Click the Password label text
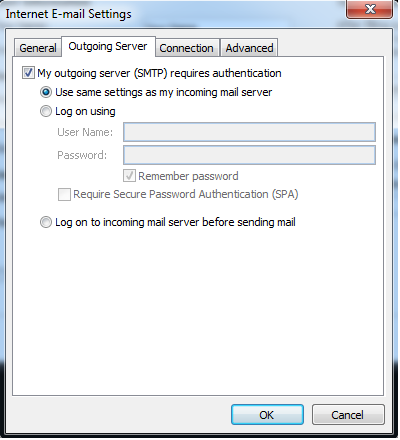 tap(82, 155)
